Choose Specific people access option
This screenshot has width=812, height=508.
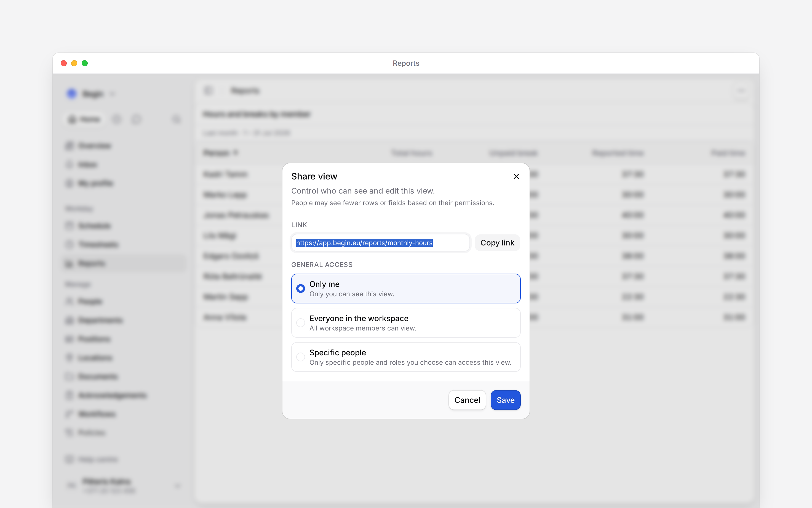406,357
